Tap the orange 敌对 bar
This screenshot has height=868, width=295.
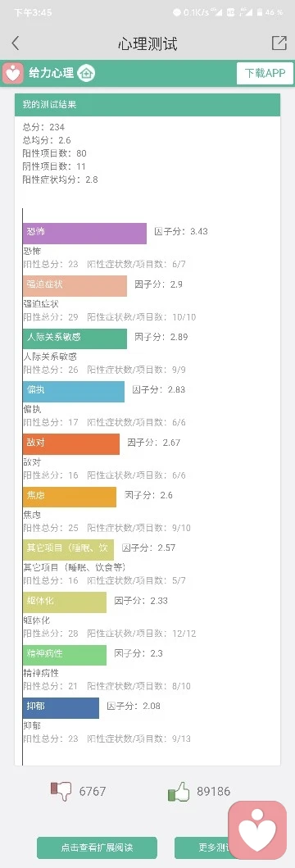[x=71, y=444]
